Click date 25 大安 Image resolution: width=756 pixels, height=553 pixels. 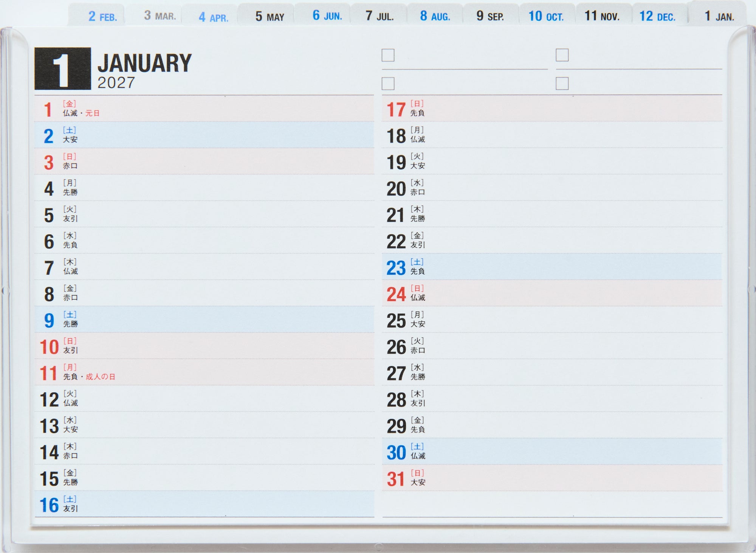click(x=552, y=320)
